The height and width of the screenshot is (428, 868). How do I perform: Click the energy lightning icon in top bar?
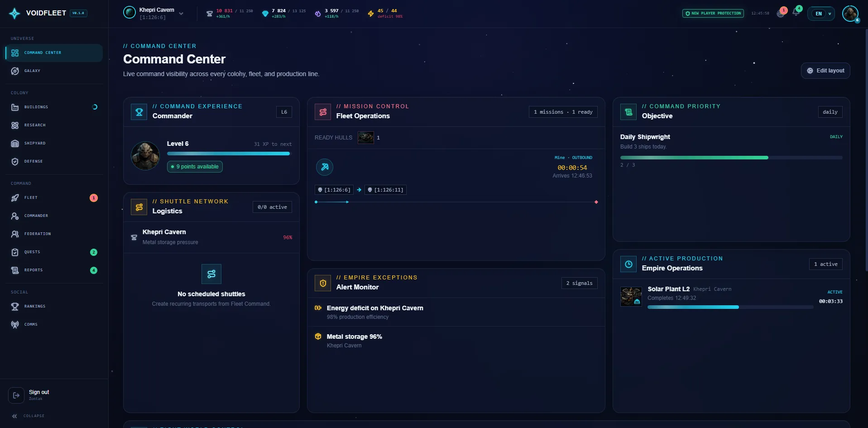coord(371,14)
